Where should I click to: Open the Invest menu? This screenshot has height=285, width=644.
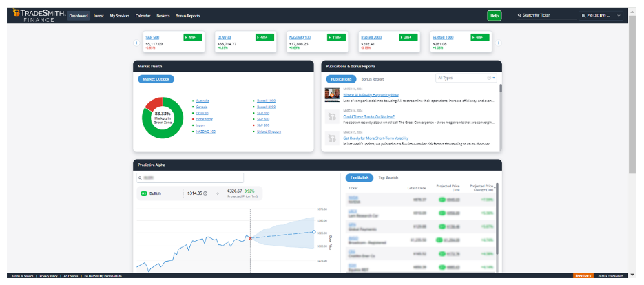click(98, 16)
